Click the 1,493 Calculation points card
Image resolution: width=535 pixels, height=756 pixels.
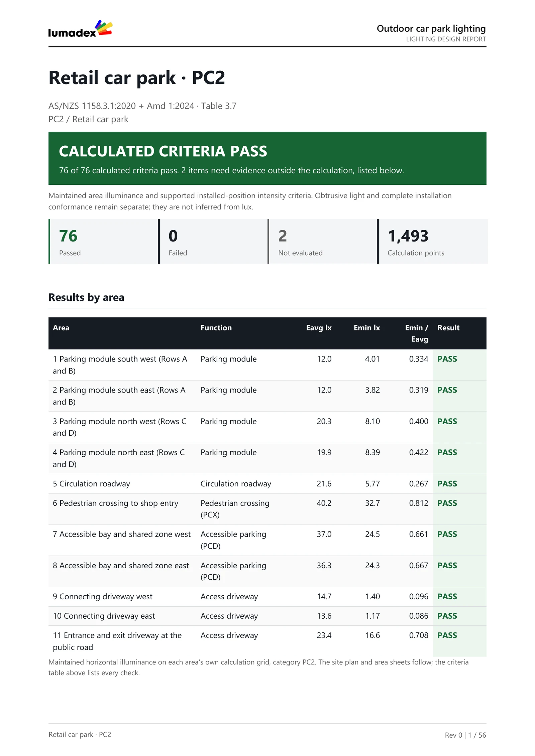pyautogui.click(x=432, y=241)
